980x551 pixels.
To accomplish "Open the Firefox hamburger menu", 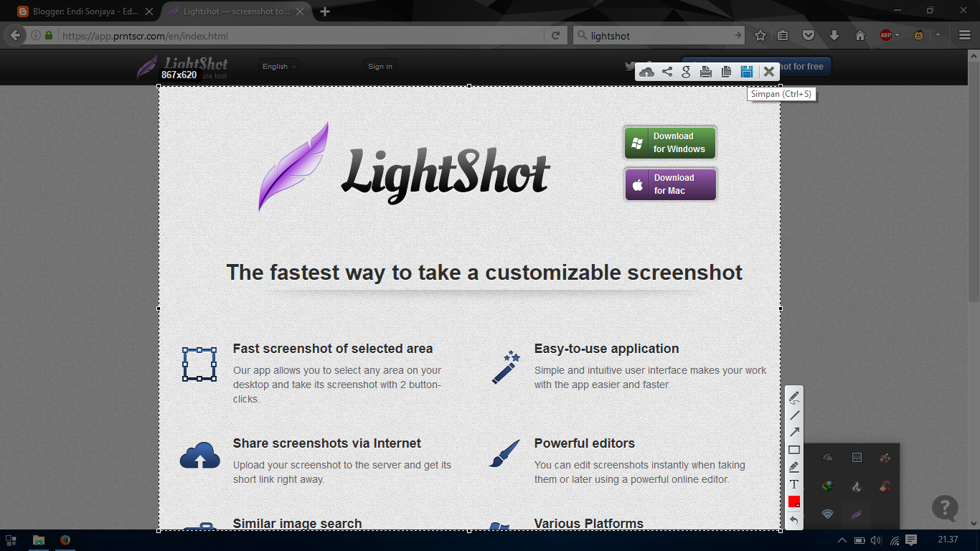I will point(963,35).
